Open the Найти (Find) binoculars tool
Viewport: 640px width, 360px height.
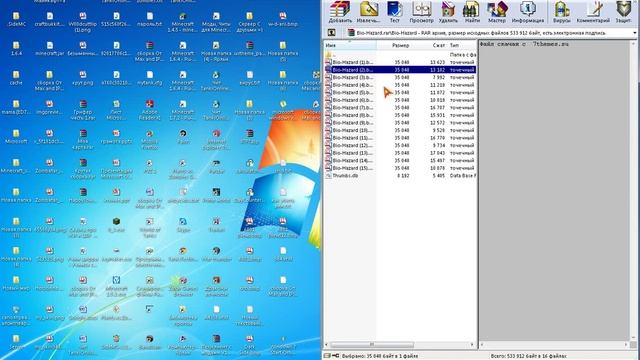[472, 11]
